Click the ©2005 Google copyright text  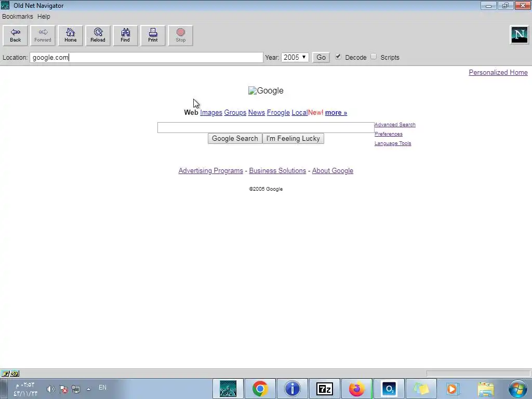click(265, 189)
